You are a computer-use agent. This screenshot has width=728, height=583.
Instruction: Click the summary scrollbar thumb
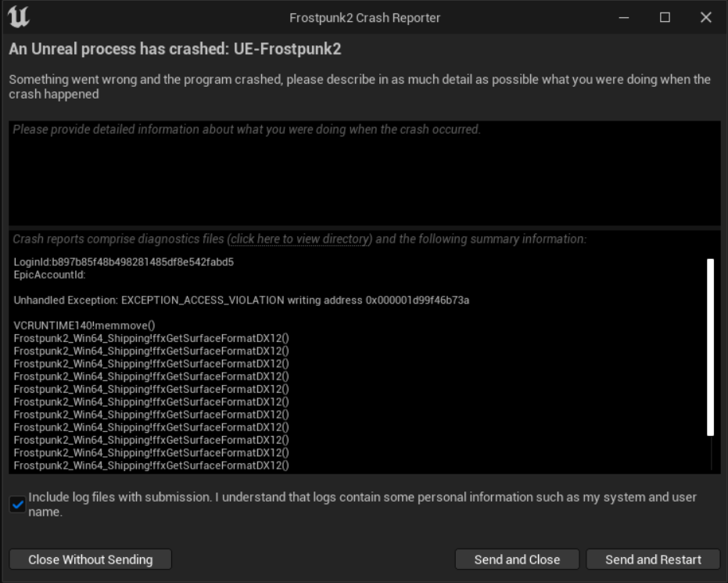tap(710, 347)
